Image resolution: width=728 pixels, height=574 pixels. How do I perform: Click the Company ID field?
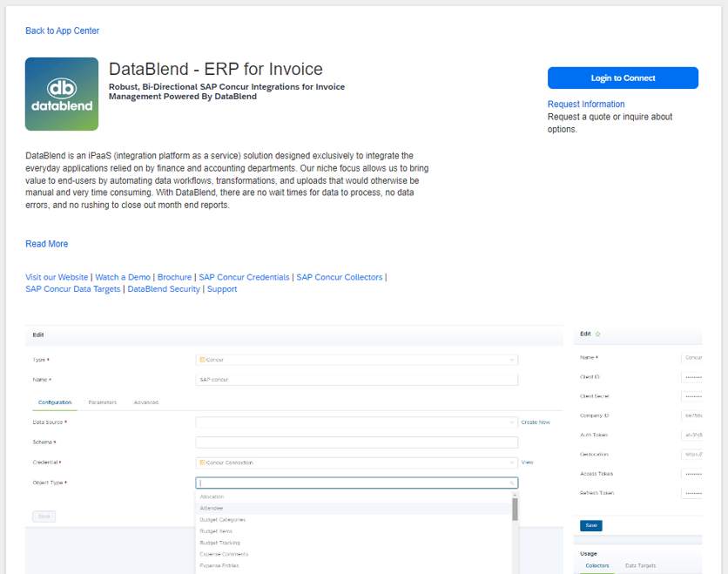tap(691, 415)
